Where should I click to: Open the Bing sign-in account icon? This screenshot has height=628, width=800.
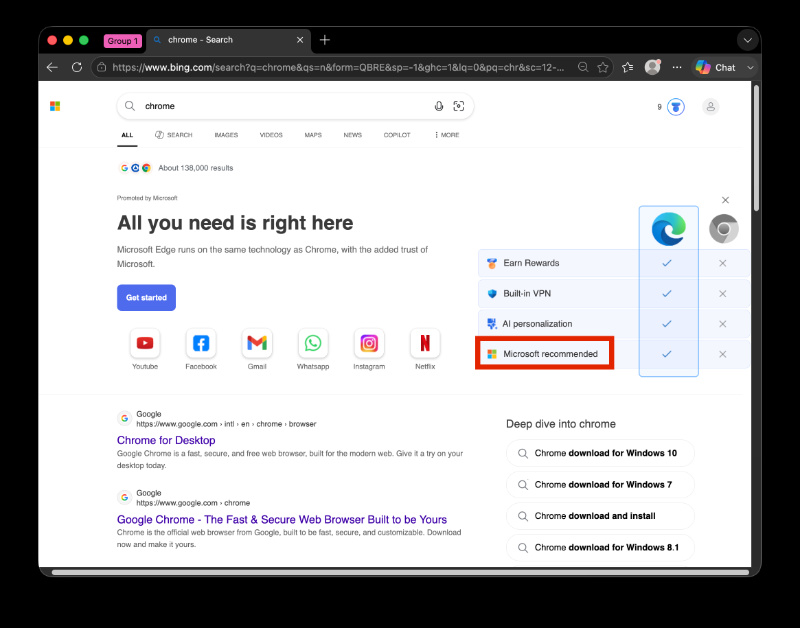710,107
